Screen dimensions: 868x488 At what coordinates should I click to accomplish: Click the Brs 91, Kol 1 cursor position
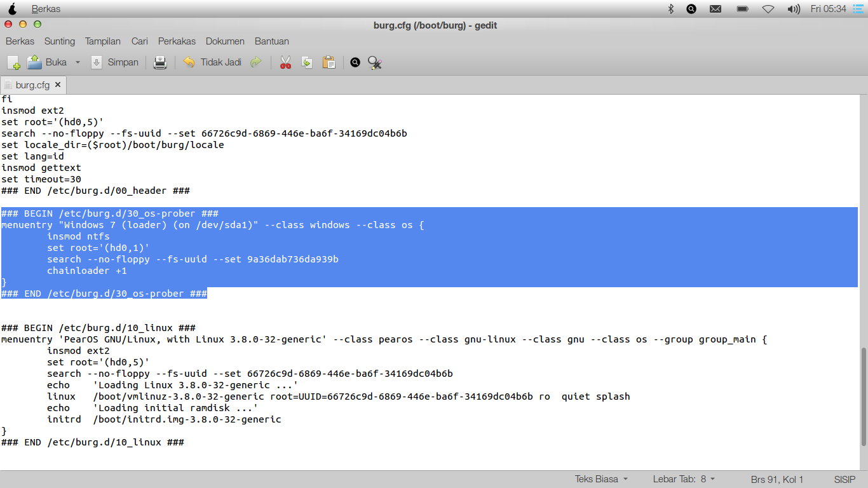[x=777, y=480]
